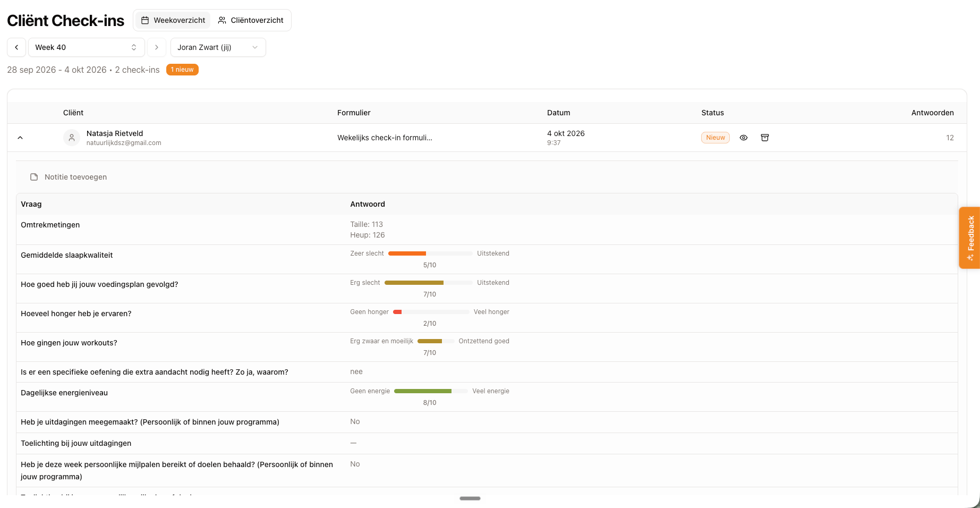Screen dimensions: 980x508
Task: Click the Taille: 113 measurement
Action: 367,224
